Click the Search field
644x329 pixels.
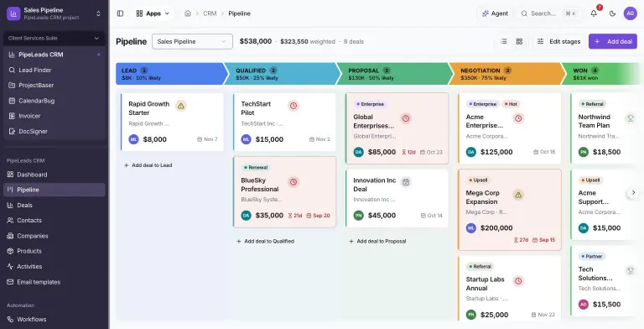[549, 13]
